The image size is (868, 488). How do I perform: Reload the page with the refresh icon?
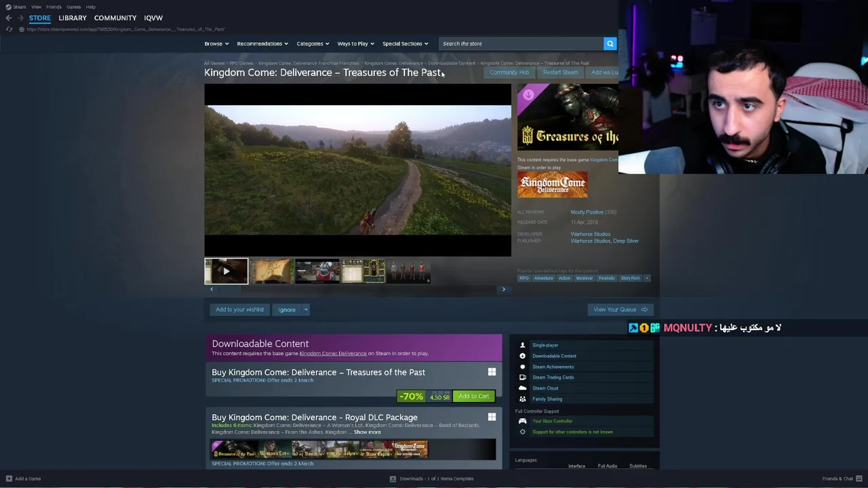8,29
